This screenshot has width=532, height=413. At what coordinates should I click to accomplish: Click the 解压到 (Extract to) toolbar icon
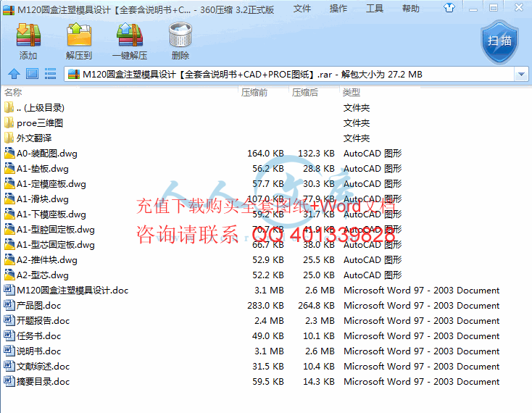(79, 35)
